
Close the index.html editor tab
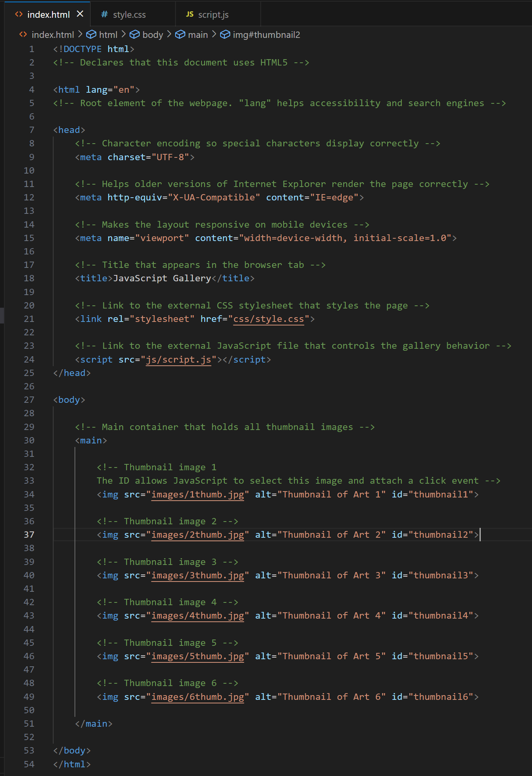click(x=80, y=14)
